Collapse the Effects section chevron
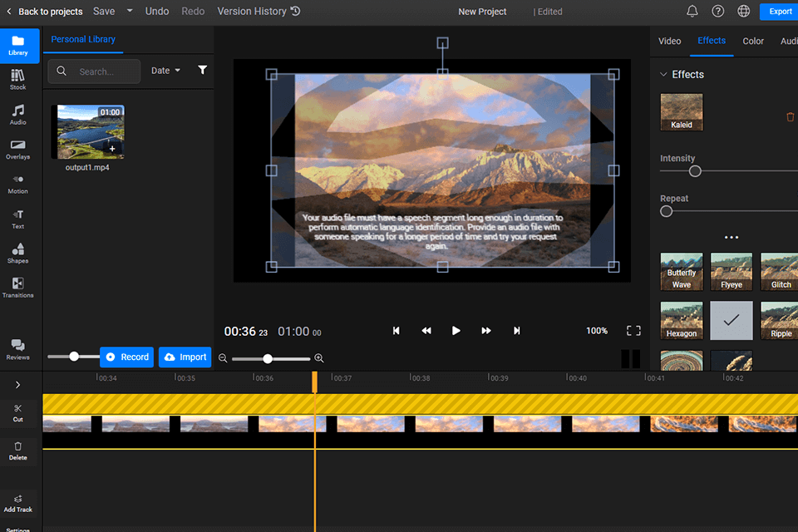 663,74
